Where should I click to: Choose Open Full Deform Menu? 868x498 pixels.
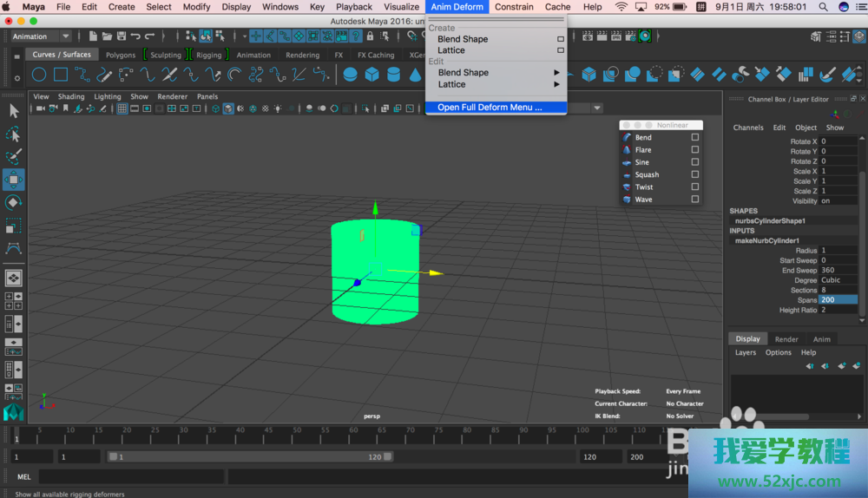tap(490, 108)
